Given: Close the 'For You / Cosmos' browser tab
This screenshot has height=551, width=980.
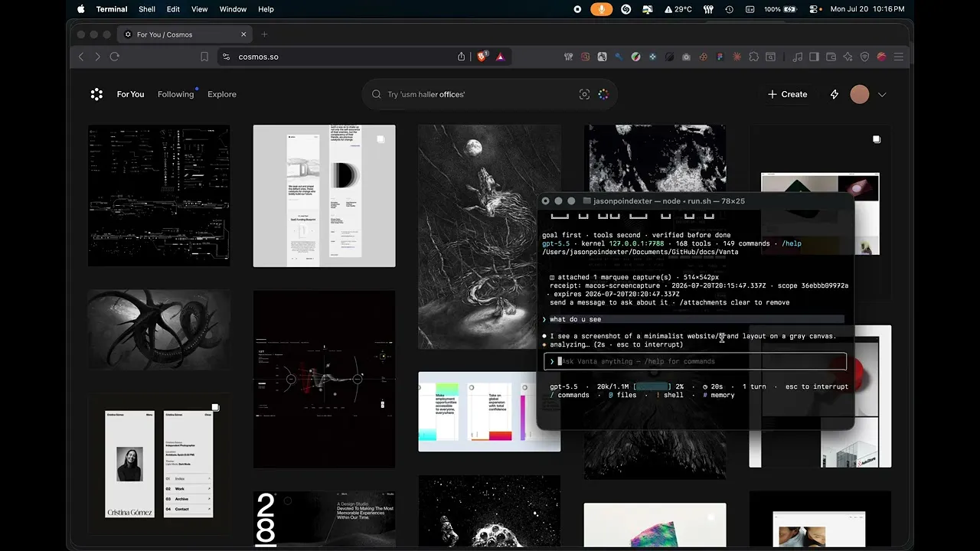Looking at the screenshot, I should tap(244, 34).
